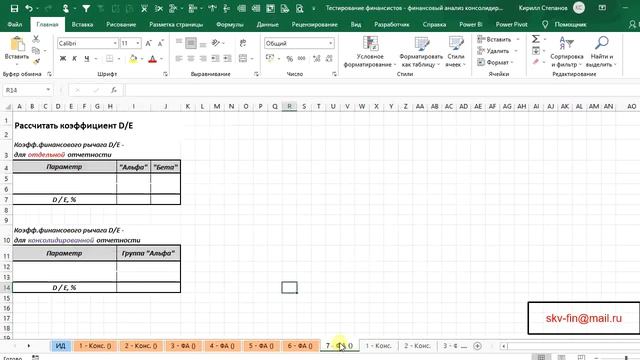Open the Формат cells menu
This screenshot has width=640, height=360.
496,62
